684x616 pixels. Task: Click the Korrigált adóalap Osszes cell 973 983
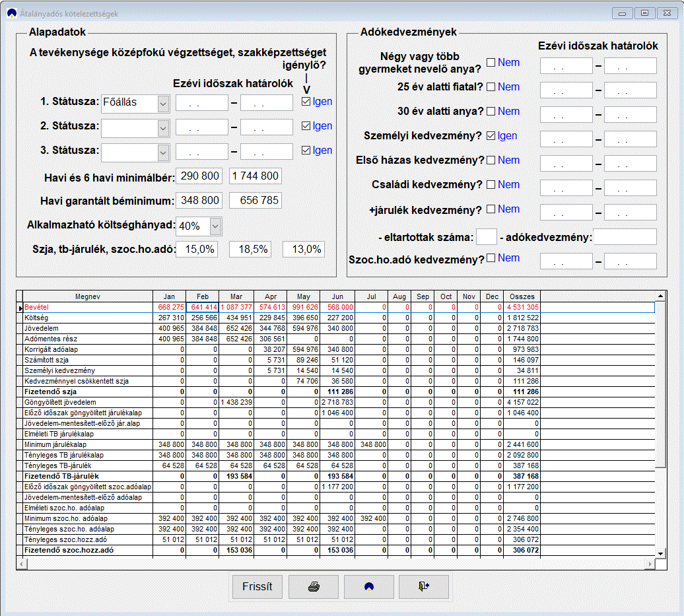click(522, 349)
